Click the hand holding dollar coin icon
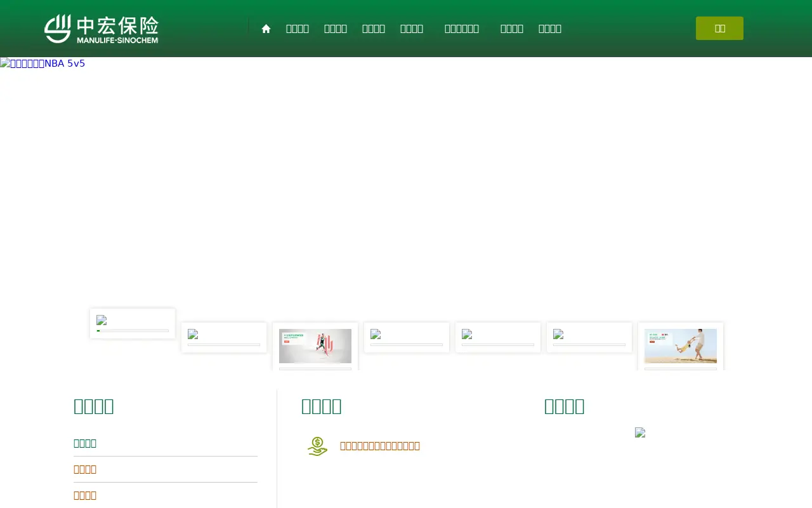The height and width of the screenshot is (508, 812). point(317,446)
